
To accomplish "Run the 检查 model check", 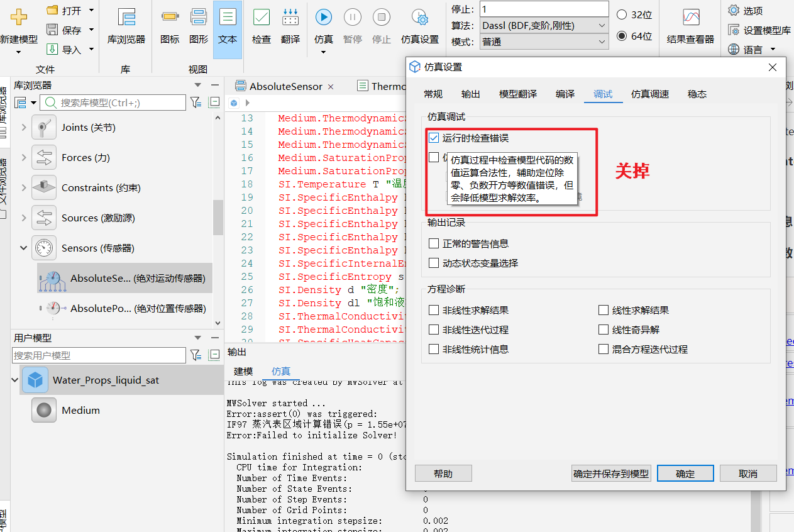I will [262, 26].
